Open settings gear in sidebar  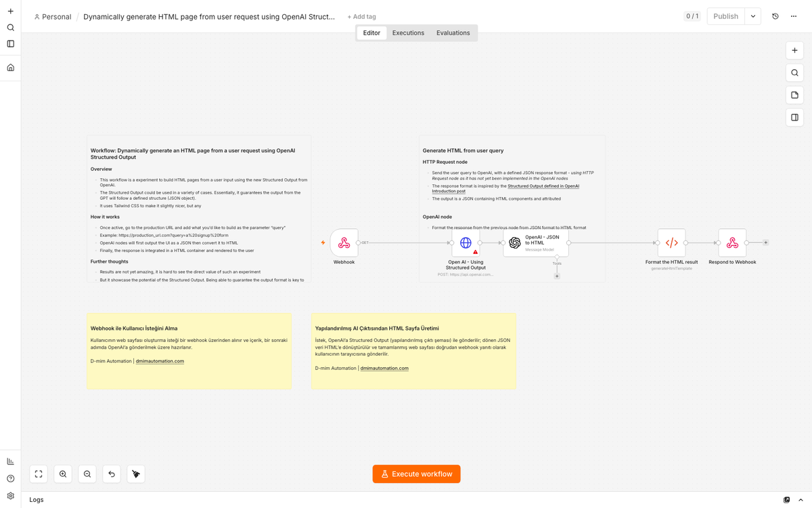(x=10, y=496)
